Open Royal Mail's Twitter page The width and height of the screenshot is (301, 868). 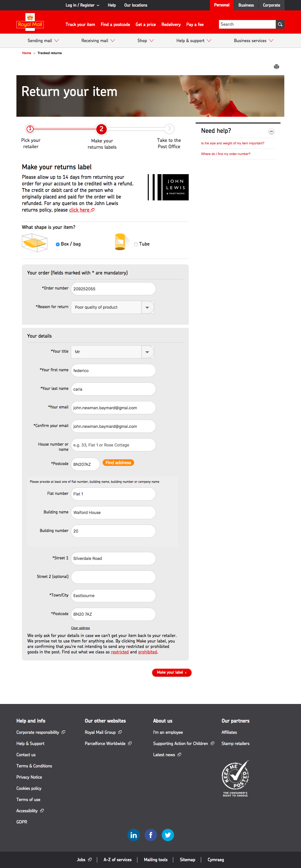click(x=168, y=835)
